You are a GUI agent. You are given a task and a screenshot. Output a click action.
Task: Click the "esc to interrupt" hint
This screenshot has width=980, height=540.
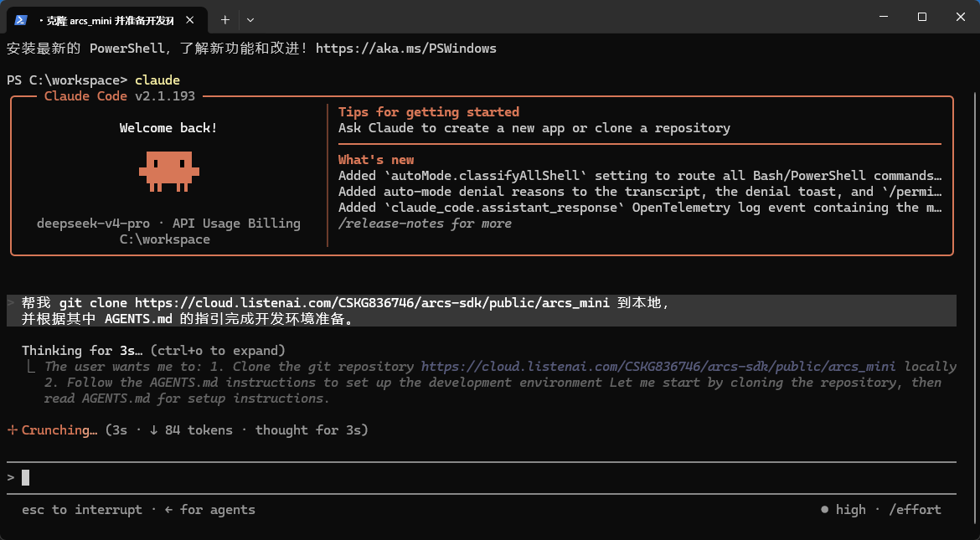82,509
